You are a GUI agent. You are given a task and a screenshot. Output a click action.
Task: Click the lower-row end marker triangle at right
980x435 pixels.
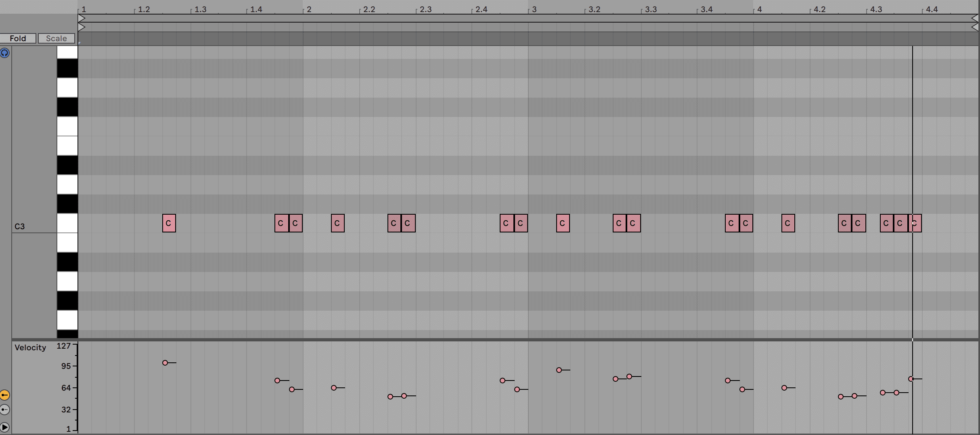tap(975, 27)
